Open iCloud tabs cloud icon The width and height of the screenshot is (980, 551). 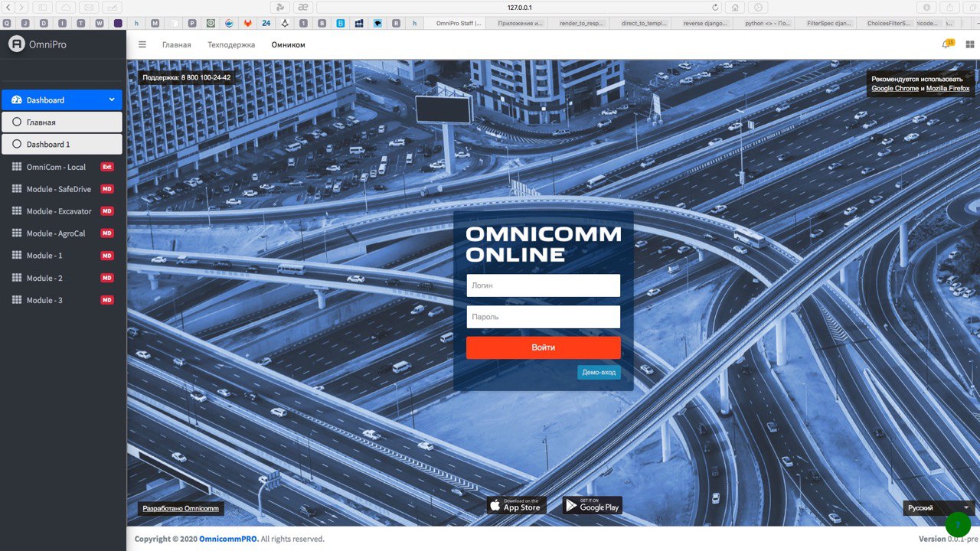pos(66,7)
